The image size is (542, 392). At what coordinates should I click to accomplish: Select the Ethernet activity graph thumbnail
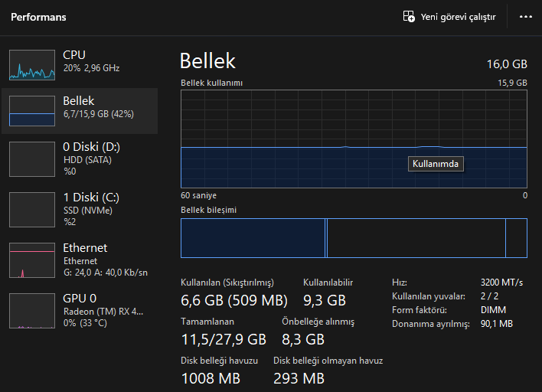[x=32, y=260]
